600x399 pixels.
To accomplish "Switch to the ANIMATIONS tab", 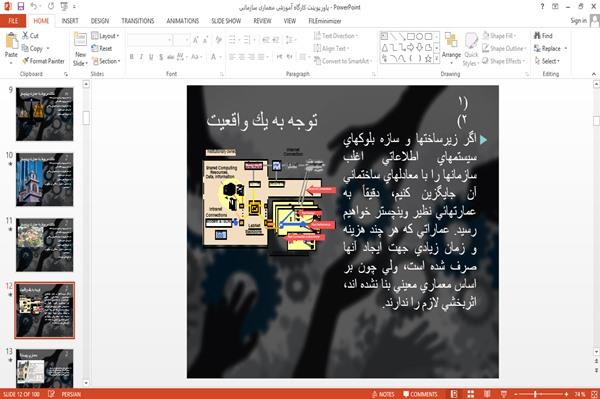I will point(183,21).
